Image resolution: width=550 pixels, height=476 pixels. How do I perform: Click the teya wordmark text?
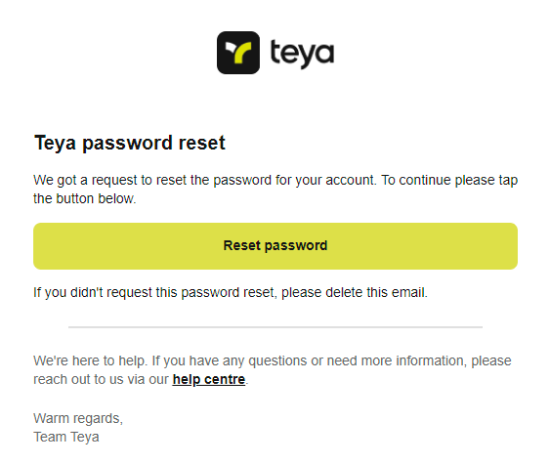(302, 54)
